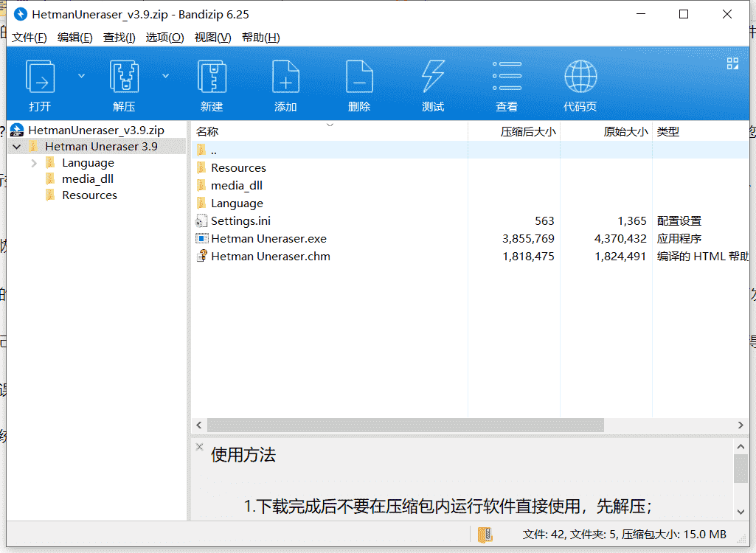This screenshot has width=756, height=553.
Task: Click the 3,855,769 compressed size cell
Action: 528,239
